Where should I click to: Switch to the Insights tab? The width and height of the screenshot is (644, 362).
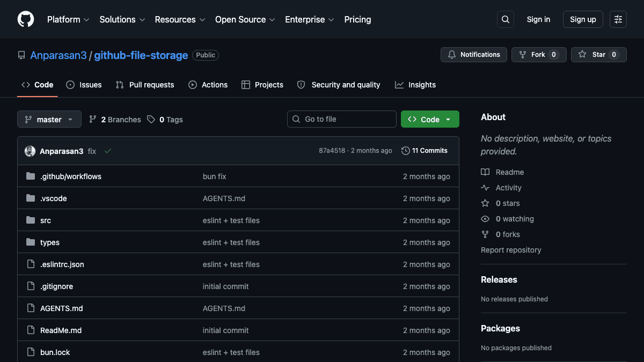(415, 85)
